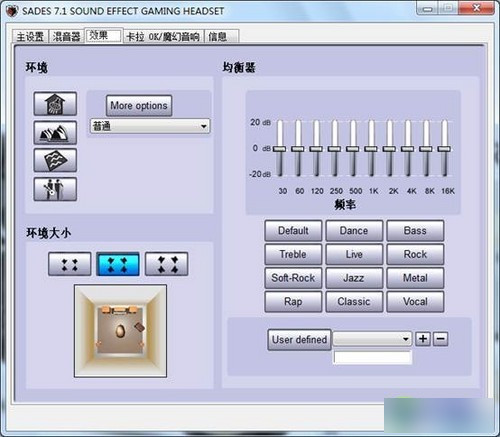Click the plus icon to add preset
The image size is (500, 437).
[x=423, y=339]
